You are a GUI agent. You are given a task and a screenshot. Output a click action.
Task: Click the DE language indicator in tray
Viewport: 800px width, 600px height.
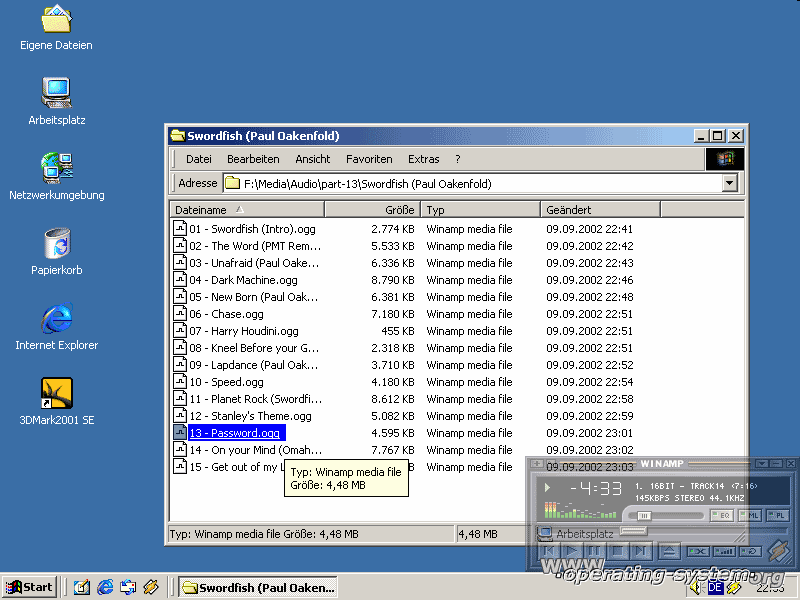(x=715, y=588)
